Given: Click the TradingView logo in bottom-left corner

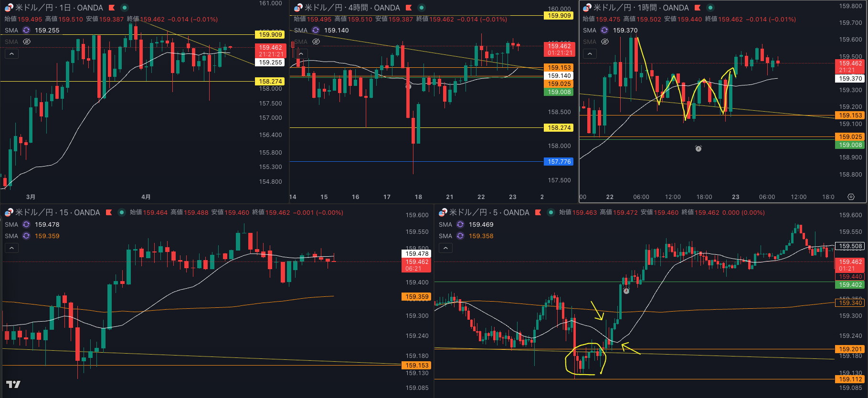Looking at the screenshot, I should tap(13, 384).
